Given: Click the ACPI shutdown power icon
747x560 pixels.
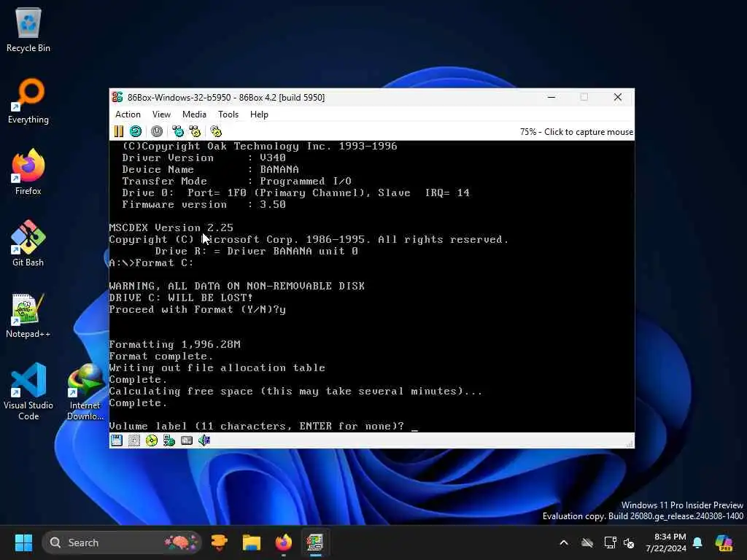Looking at the screenshot, I should tap(157, 131).
